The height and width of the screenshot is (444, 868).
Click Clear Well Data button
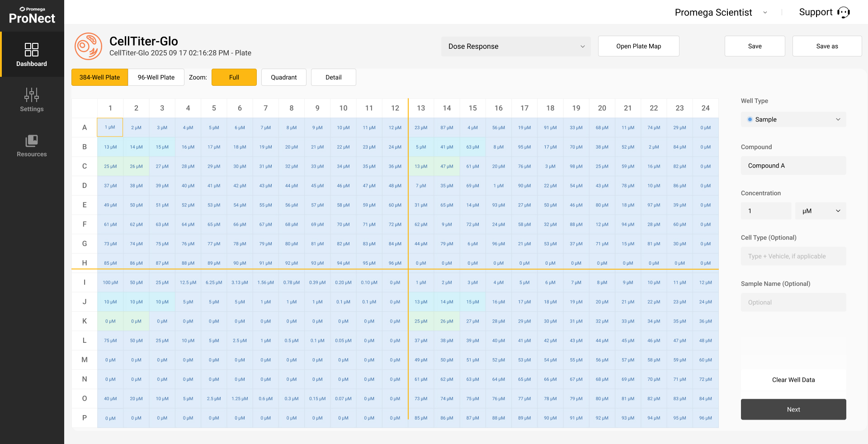coord(793,380)
